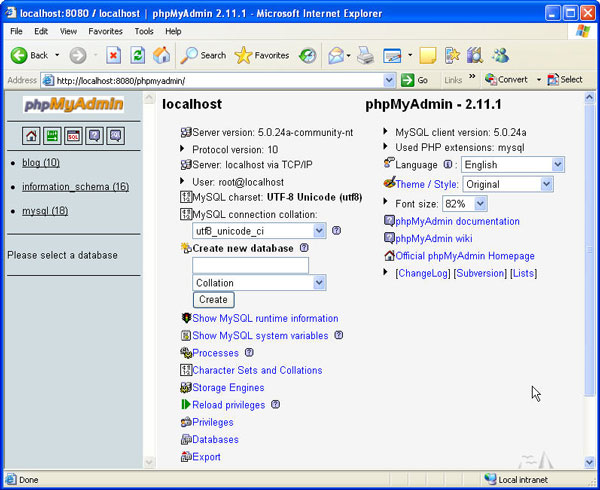The height and width of the screenshot is (490, 600).
Task: Open the address bar history dropdown arrow
Action: (389, 80)
